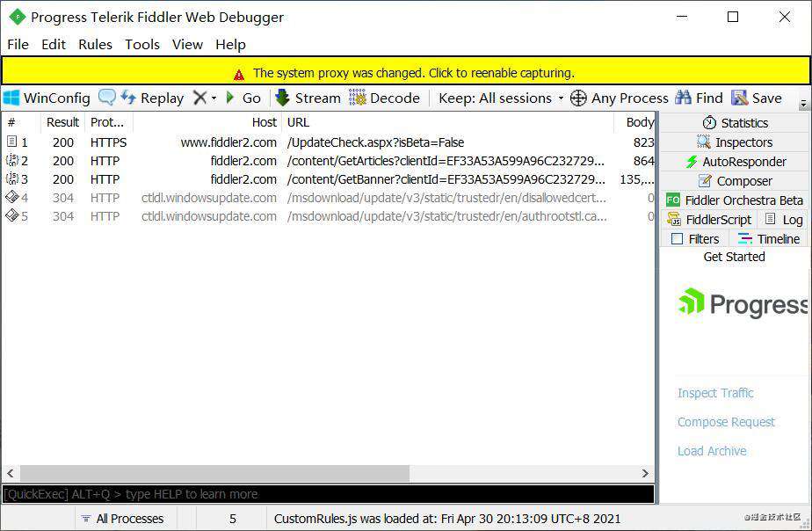
Task: Click the All Processes status filter
Action: [x=122, y=519]
